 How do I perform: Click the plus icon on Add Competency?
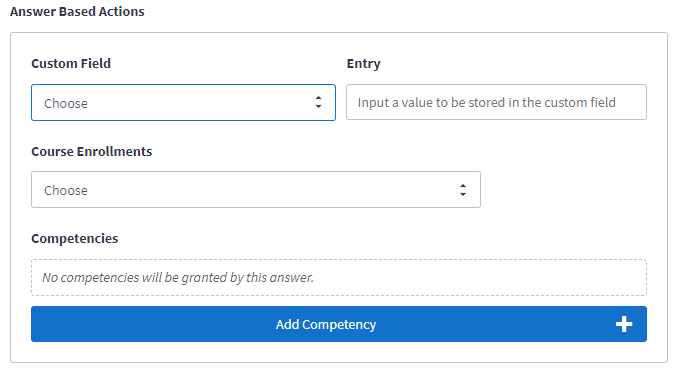[x=624, y=324]
